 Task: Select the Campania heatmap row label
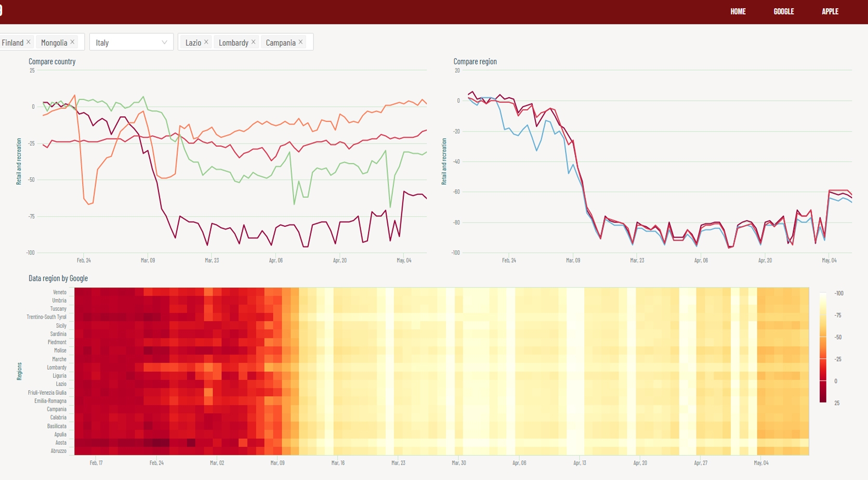pos(57,409)
